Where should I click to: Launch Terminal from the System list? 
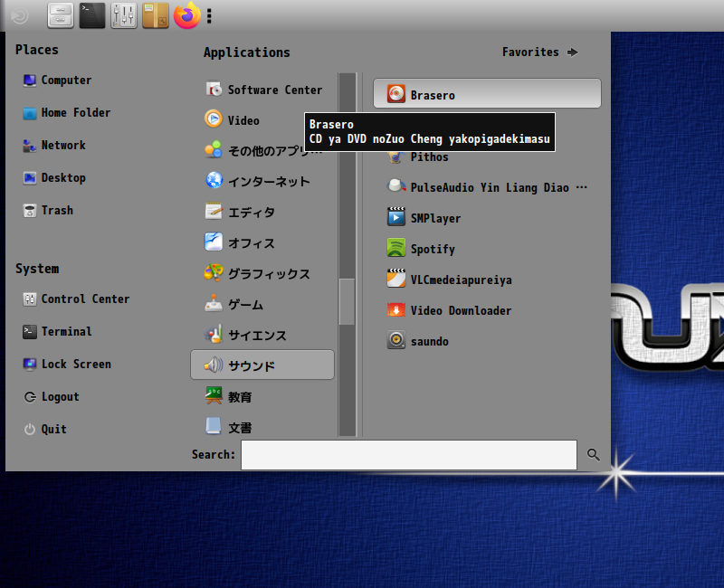click(58, 332)
